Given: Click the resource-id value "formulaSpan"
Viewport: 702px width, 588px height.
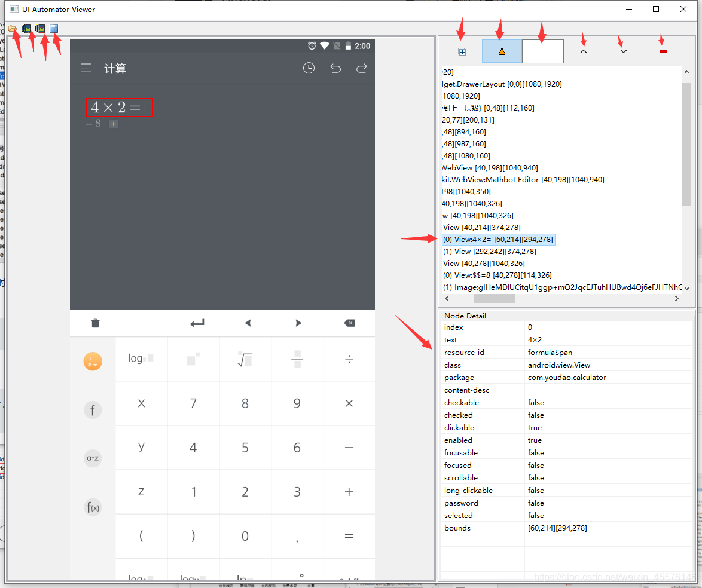Looking at the screenshot, I should pyautogui.click(x=550, y=352).
